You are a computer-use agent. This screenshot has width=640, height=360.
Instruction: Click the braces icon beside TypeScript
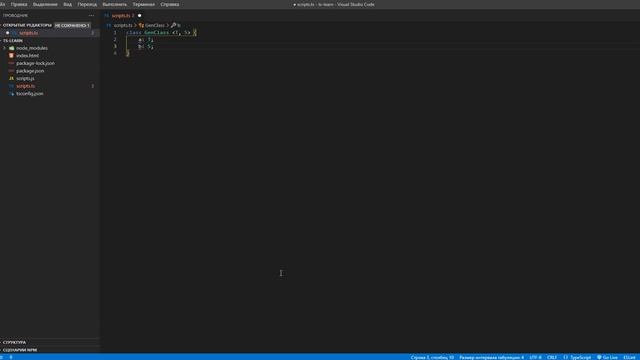(566, 357)
